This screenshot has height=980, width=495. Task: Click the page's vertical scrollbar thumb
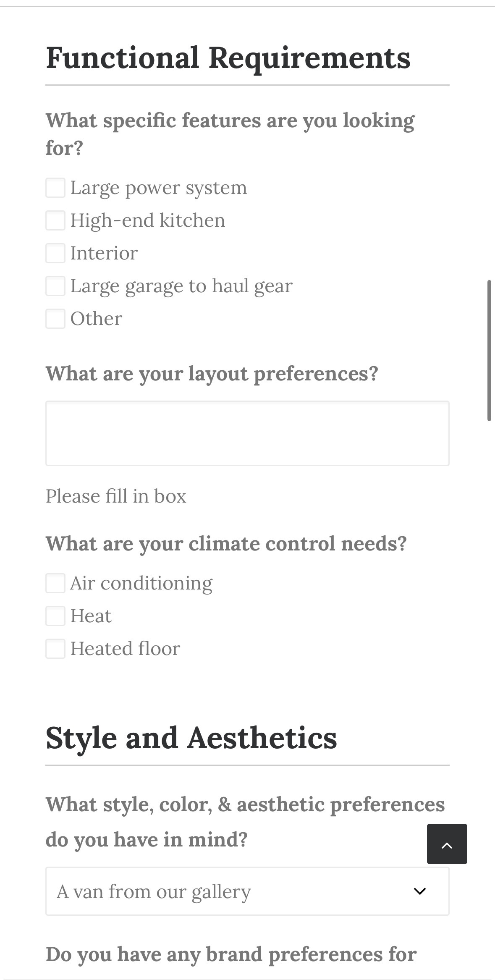[x=489, y=351]
